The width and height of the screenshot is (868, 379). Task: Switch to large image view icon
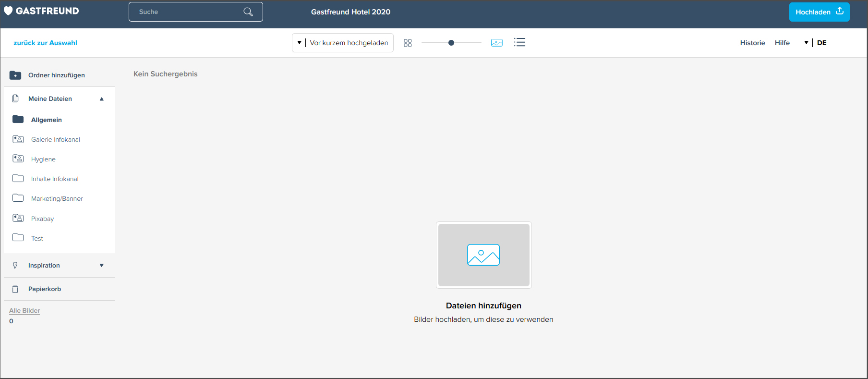(x=497, y=43)
